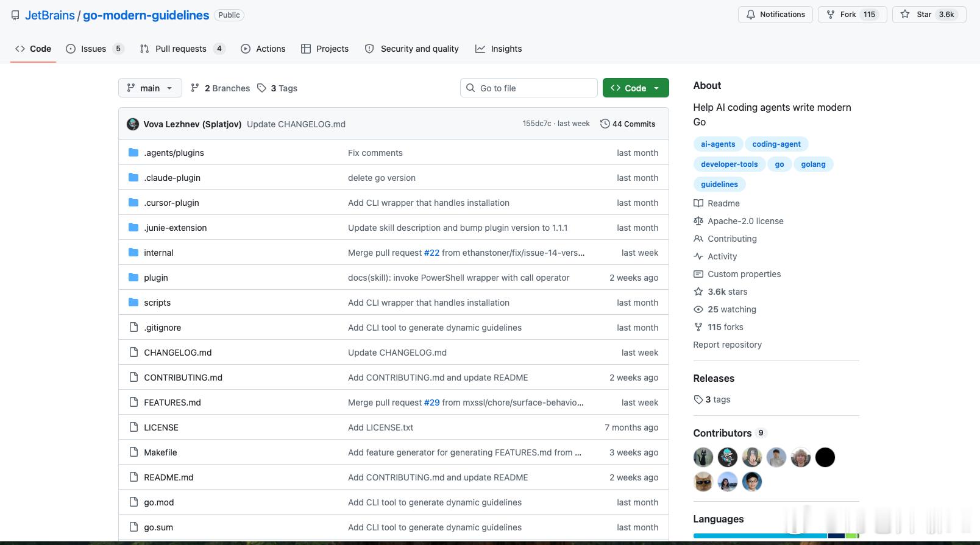The height and width of the screenshot is (545, 980).
Task: View the Insights tab
Action: click(499, 49)
